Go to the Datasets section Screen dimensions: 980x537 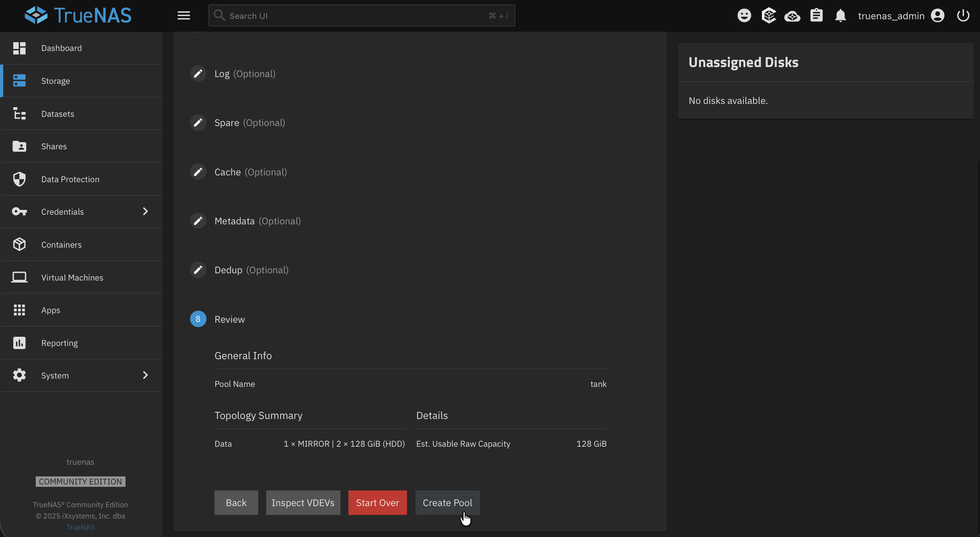pyautogui.click(x=57, y=114)
